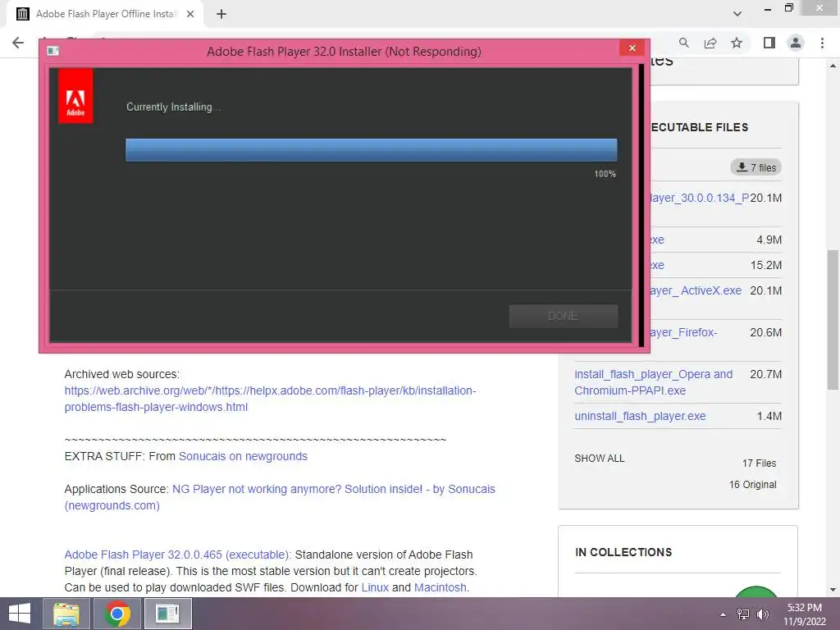The width and height of the screenshot is (840, 630).
Task: Select the Adobe Flash Player Offline Install tab
Action: 105,14
